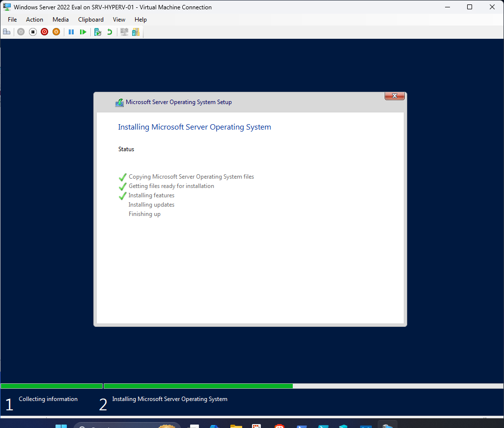Click the orange Save state icon
This screenshot has width=504, height=428.
(x=56, y=31)
